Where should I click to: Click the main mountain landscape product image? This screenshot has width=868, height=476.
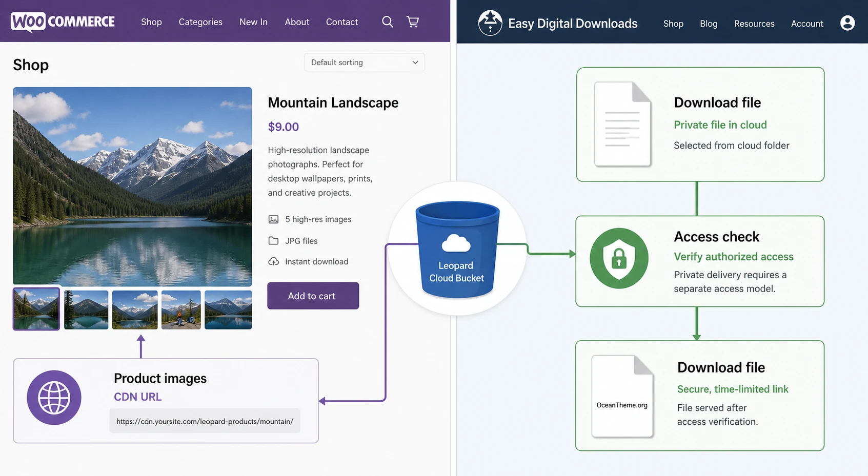click(132, 187)
